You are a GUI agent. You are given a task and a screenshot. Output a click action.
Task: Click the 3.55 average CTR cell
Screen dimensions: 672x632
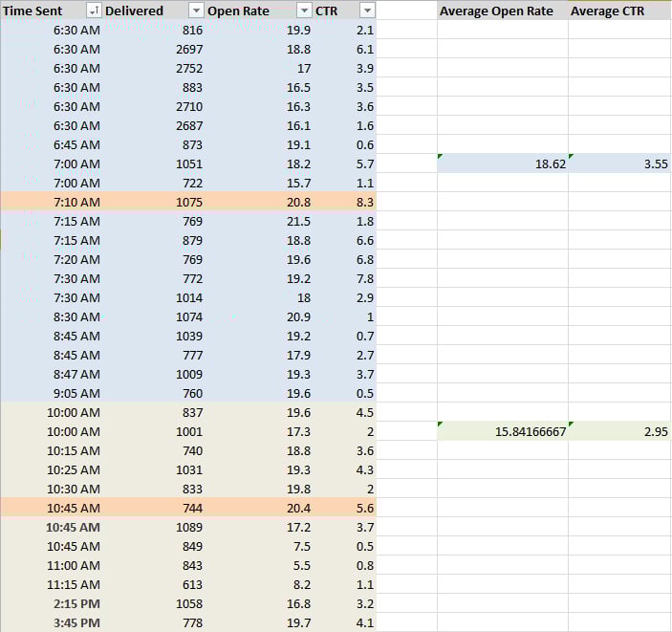pos(619,163)
